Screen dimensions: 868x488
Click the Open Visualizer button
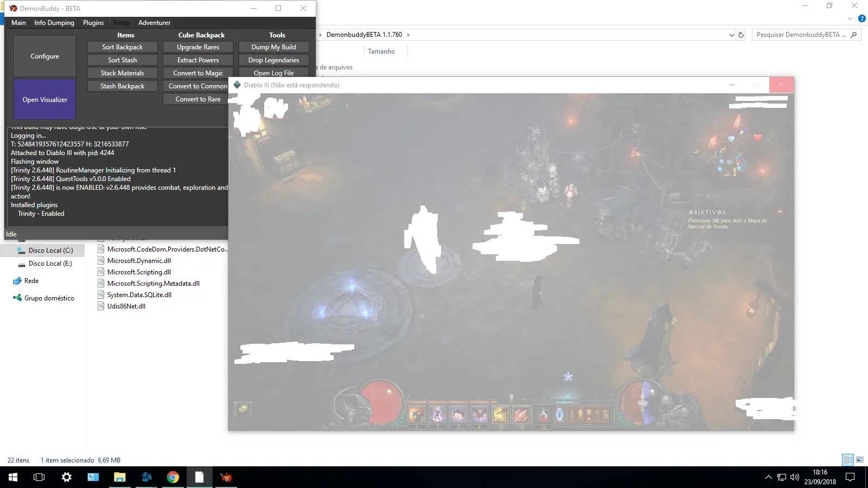[x=45, y=100]
